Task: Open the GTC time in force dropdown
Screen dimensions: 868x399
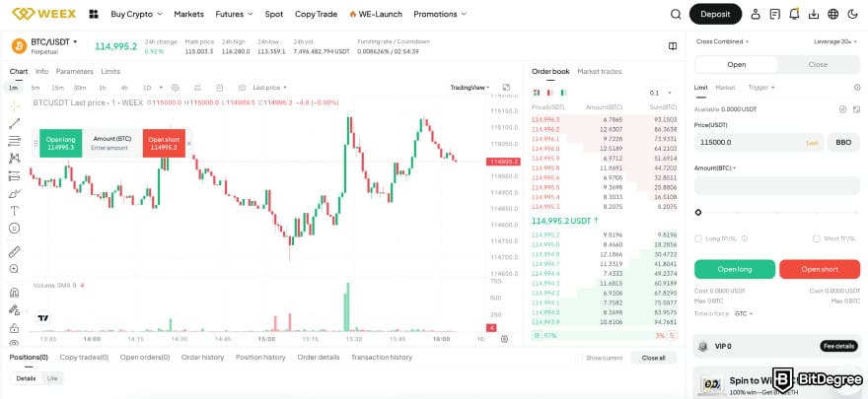Action: (x=744, y=314)
